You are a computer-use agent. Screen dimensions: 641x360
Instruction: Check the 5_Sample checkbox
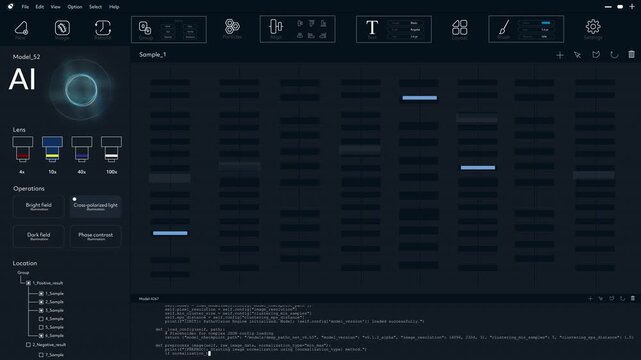coord(41,327)
